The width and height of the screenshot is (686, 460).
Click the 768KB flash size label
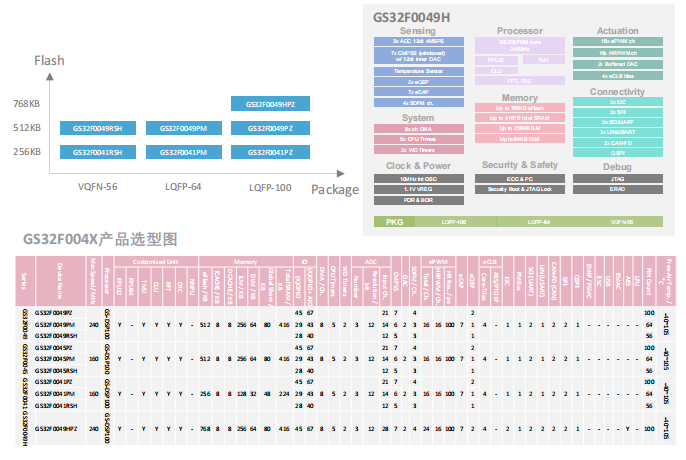(x=26, y=104)
